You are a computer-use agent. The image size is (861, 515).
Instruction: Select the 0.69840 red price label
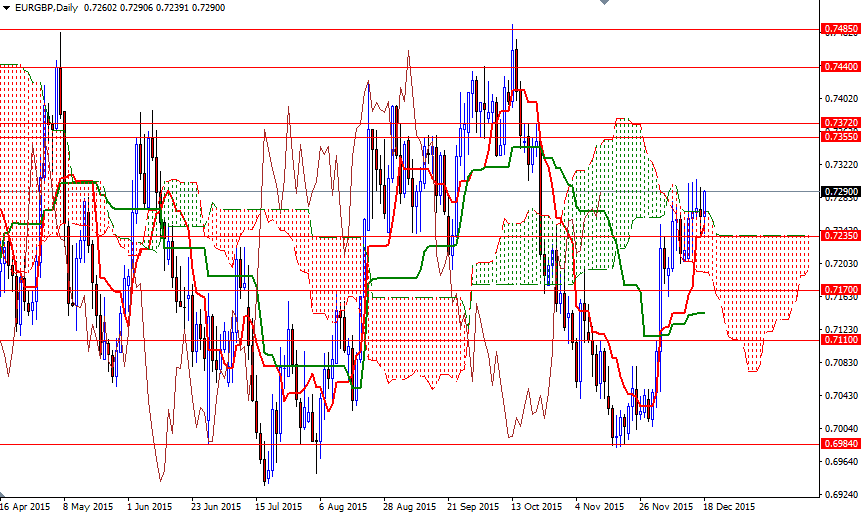click(x=840, y=444)
